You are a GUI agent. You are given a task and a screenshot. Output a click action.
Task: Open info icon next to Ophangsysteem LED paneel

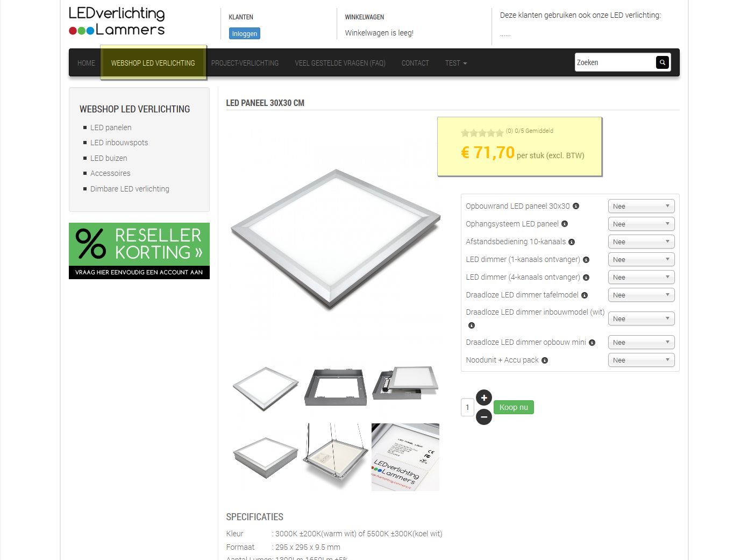[x=565, y=224]
